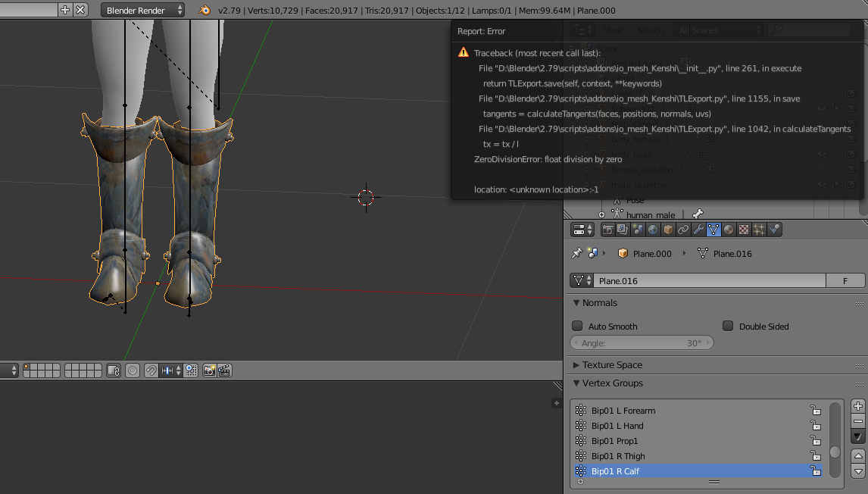Open the Render properties tab
Image resolution: width=868 pixels, height=494 pixels.
(x=607, y=230)
